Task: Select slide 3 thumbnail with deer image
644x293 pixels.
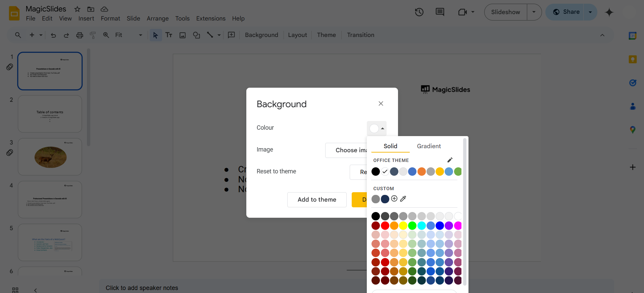Action: click(x=50, y=157)
